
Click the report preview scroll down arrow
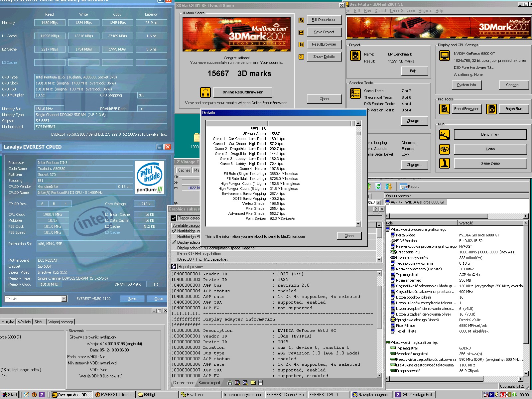point(379,375)
